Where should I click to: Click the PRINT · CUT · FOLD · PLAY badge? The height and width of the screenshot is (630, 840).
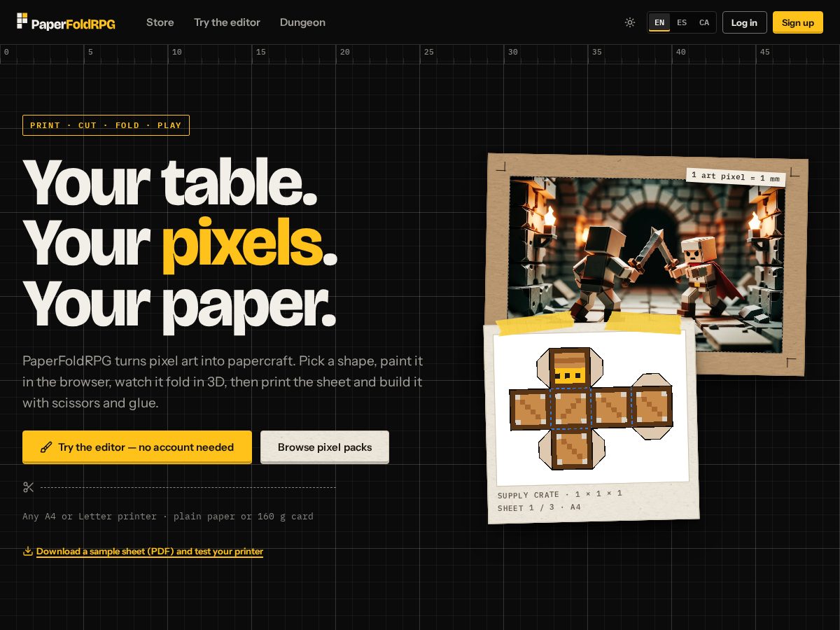pyautogui.click(x=106, y=125)
